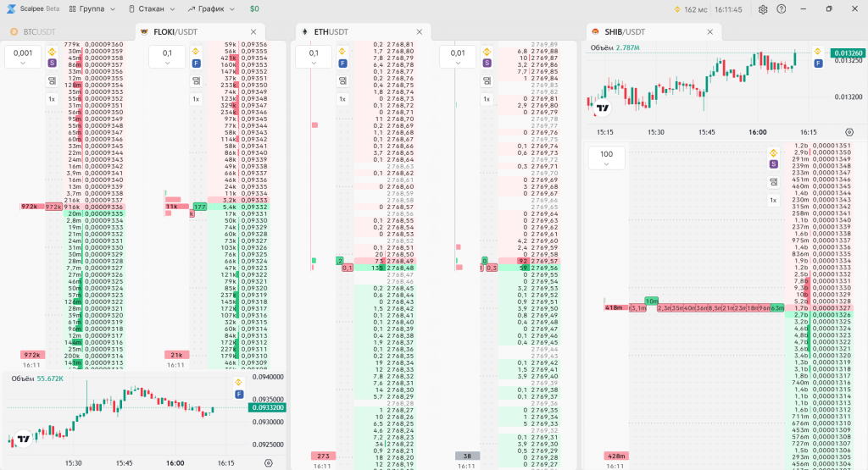Image resolution: width=868 pixels, height=470 pixels.
Task: Click Binance exchange icon in BTCUSDT order book
Action: (52, 51)
